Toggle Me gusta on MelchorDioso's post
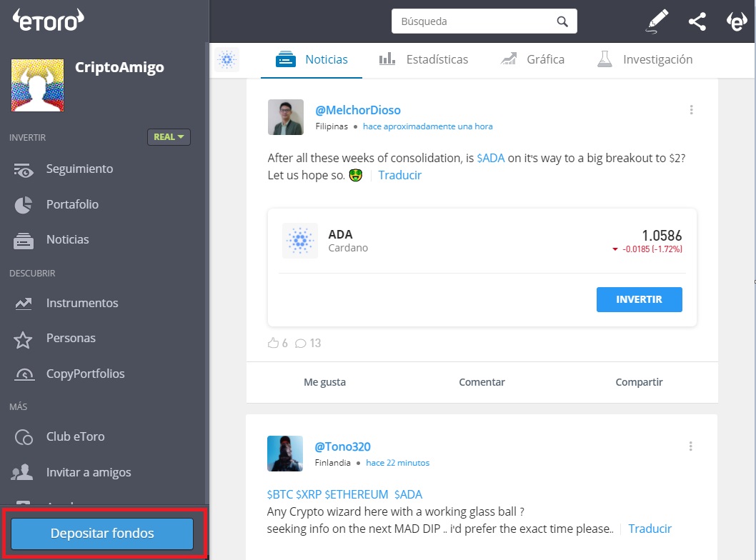 (324, 382)
